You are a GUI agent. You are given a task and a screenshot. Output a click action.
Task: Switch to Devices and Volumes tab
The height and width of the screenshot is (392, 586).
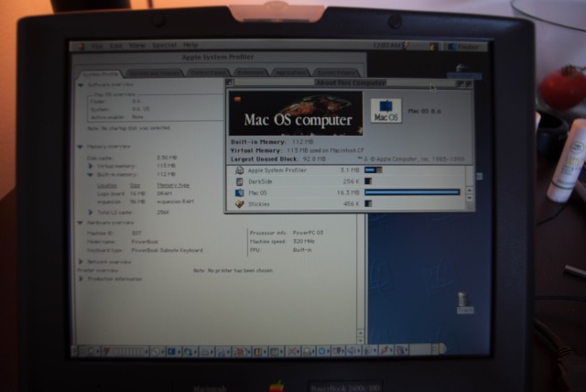(x=155, y=73)
